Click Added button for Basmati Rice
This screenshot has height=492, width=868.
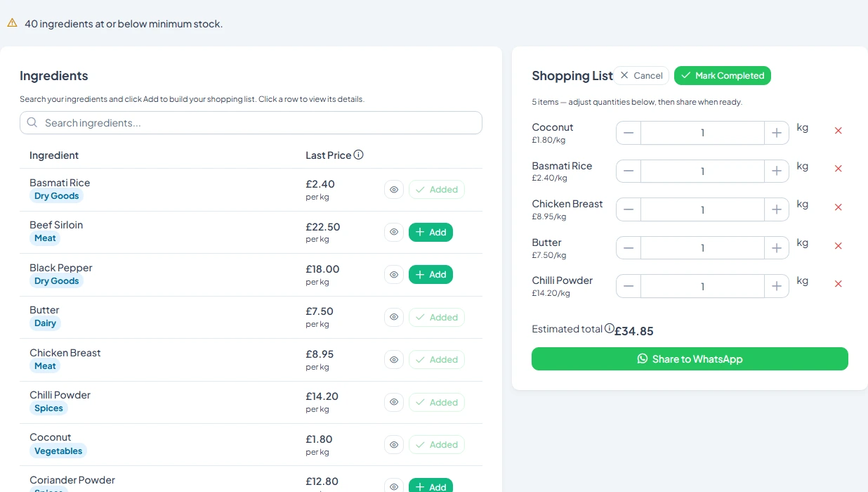(x=437, y=190)
